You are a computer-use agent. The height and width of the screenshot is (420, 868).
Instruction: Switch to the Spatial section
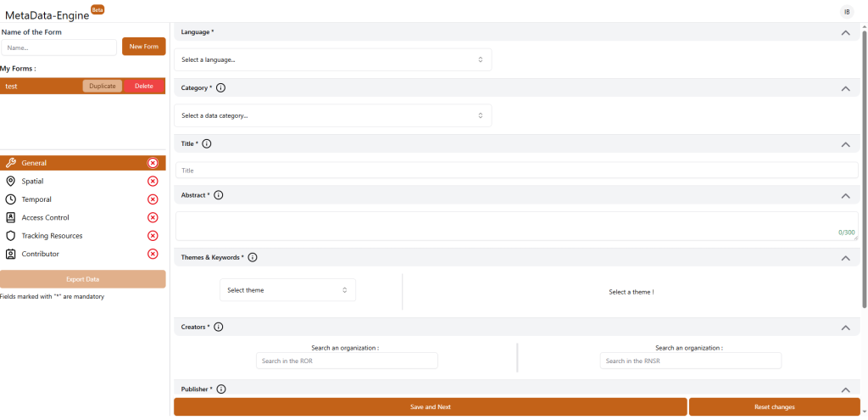pos(83,182)
